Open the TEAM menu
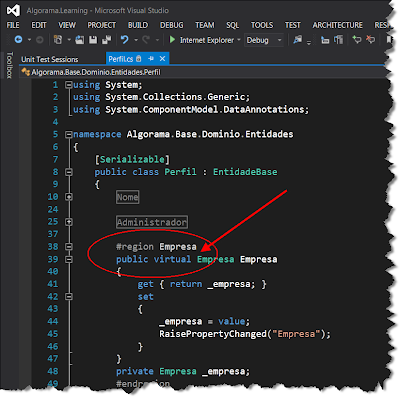This screenshot has height=397, width=400. click(x=205, y=25)
